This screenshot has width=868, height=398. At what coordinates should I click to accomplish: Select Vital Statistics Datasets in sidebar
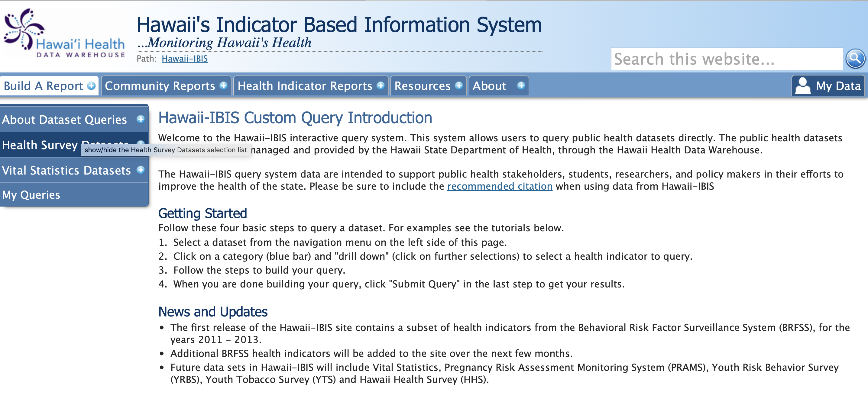coord(74,170)
